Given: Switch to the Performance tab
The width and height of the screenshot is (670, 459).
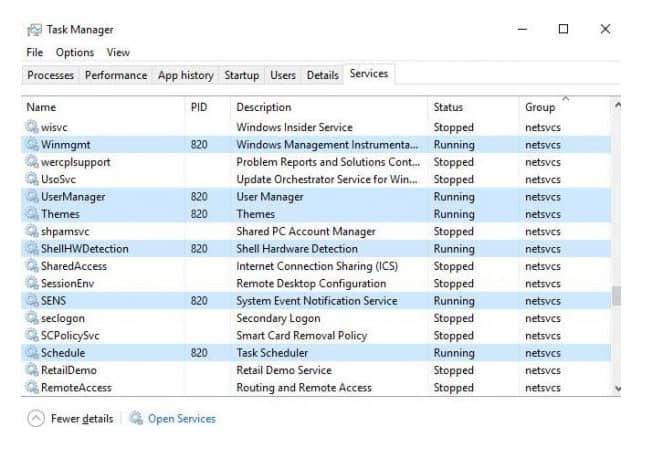Looking at the screenshot, I should (x=116, y=75).
